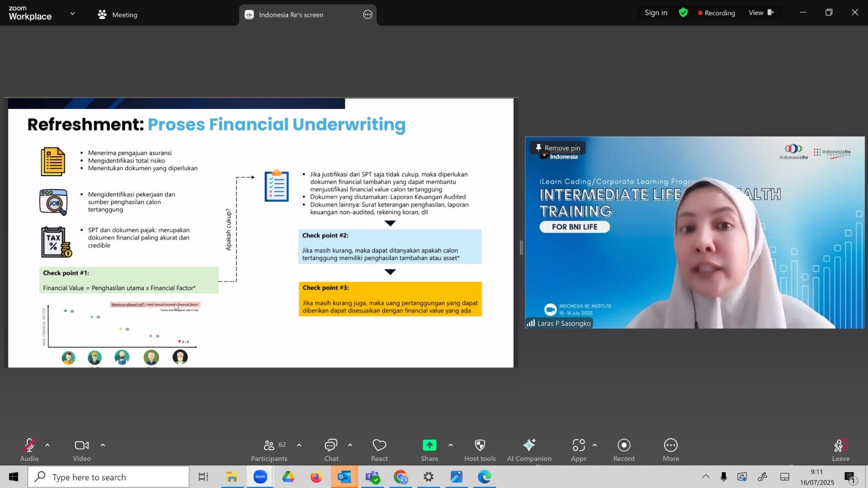Open the Apps button
Screen dimensions: 868x488
click(x=579, y=451)
